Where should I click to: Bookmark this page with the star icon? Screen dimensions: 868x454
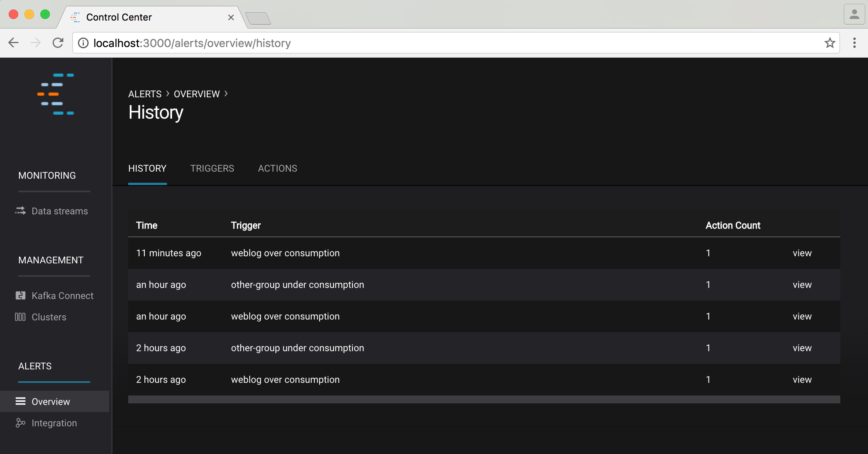click(830, 43)
